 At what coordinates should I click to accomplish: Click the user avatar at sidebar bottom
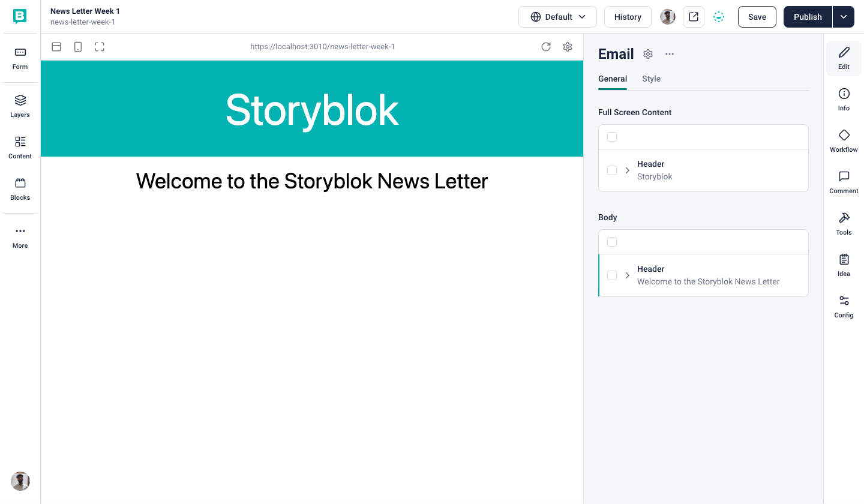click(20, 481)
